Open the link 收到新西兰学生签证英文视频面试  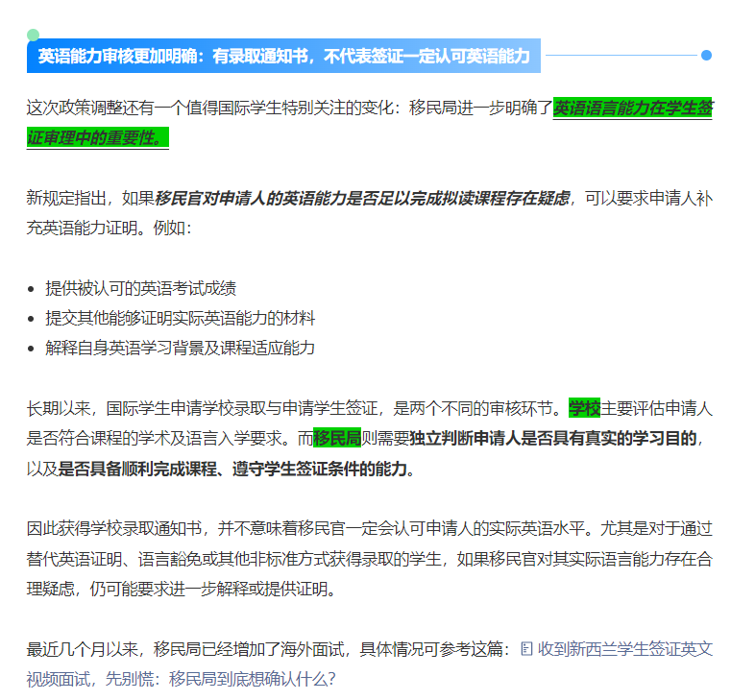click(x=624, y=649)
